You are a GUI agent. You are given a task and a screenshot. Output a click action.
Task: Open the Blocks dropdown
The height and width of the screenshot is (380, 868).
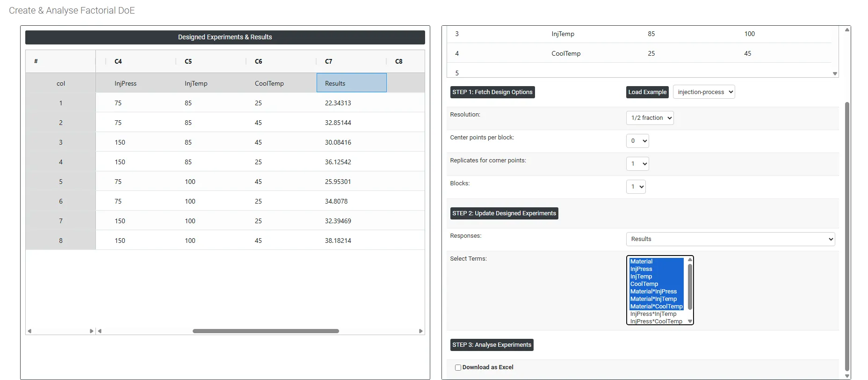636,187
